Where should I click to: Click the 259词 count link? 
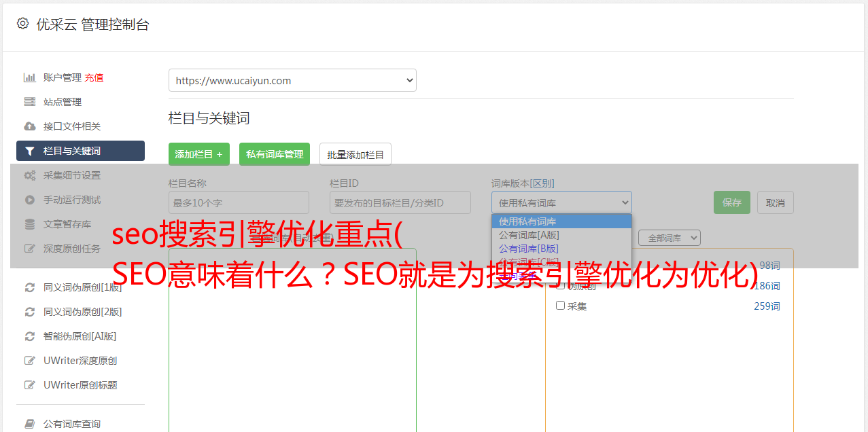(x=767, y=306)
